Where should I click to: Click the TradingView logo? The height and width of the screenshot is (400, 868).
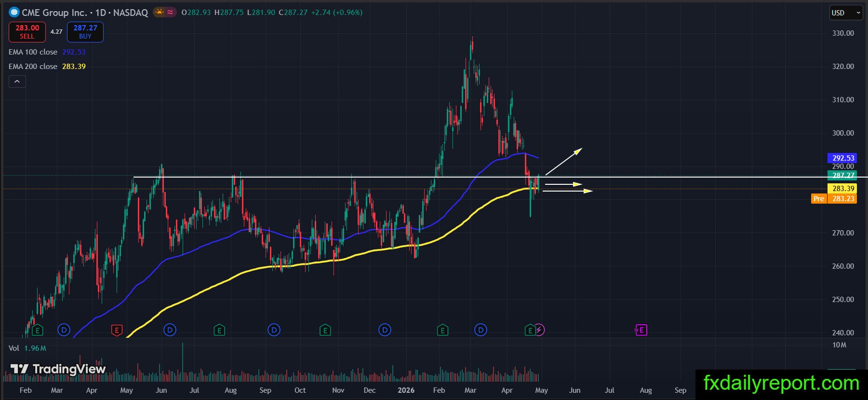coord(58,369)
